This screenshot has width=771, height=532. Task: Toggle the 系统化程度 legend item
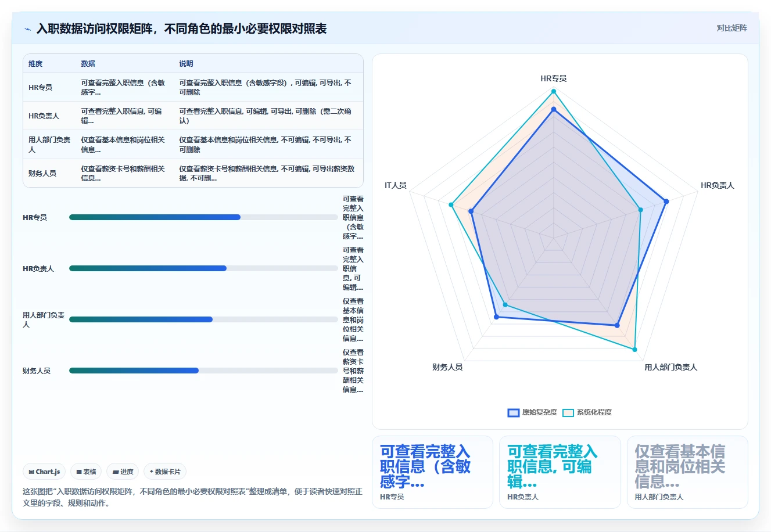587,412
